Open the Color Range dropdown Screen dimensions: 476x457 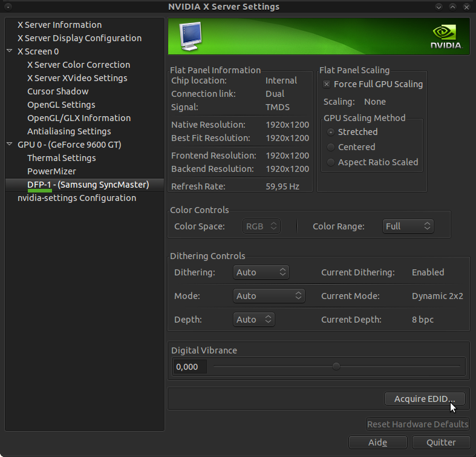(x=408, y=226)
